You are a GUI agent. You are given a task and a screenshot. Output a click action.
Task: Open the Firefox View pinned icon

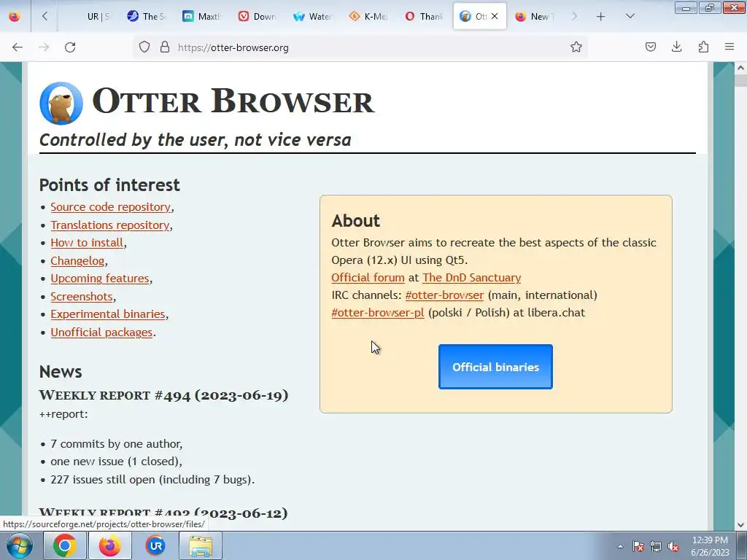pyautogui.click(x=15, y=16)
